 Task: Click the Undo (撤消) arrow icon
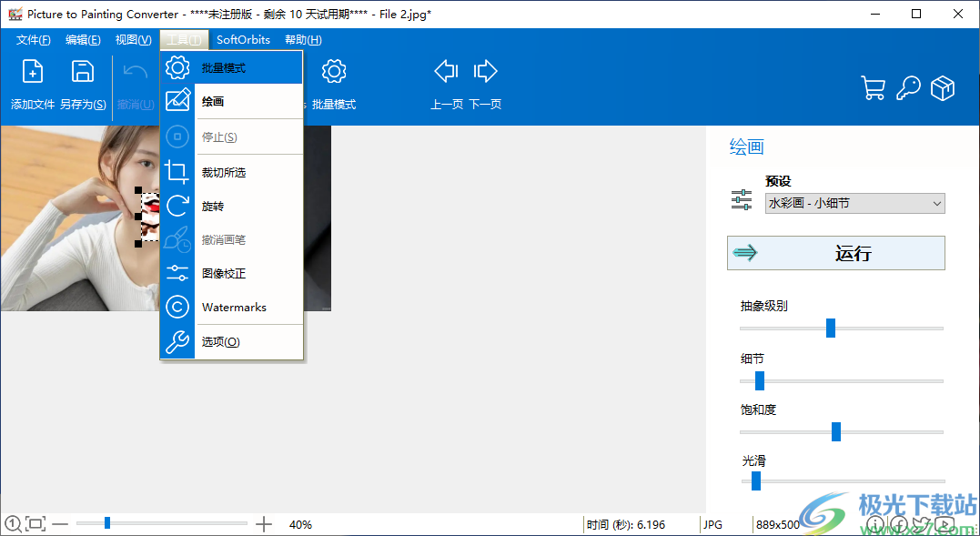135,71
